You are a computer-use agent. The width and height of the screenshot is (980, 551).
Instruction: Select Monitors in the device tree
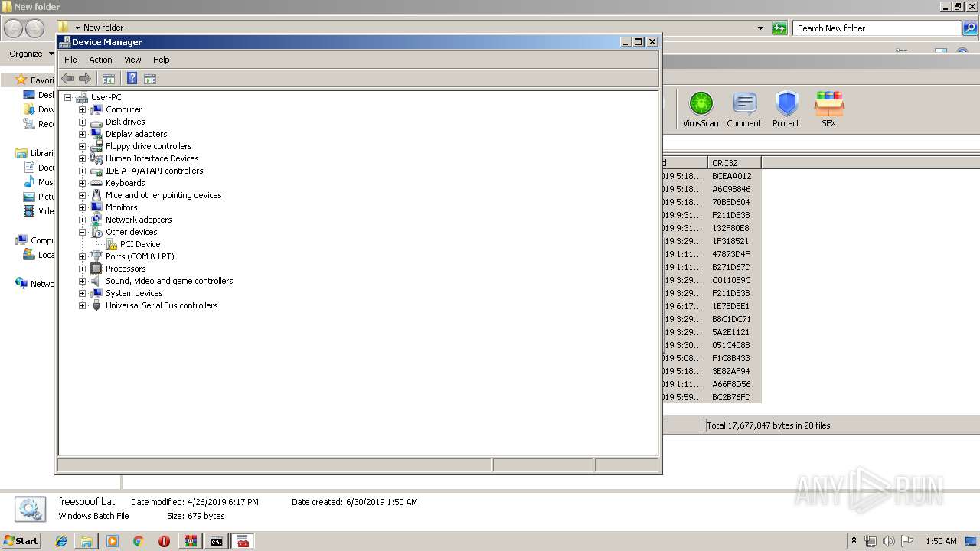click(x=121, y=207)
